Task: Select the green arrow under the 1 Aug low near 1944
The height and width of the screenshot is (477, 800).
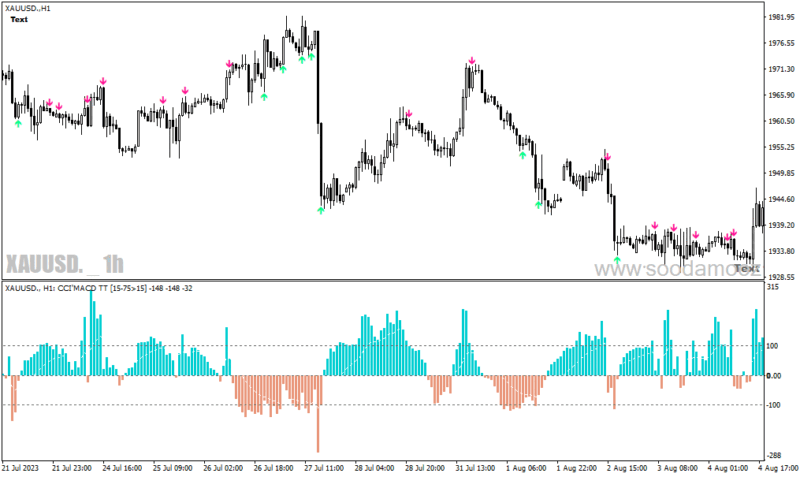Action: (538, 205)
